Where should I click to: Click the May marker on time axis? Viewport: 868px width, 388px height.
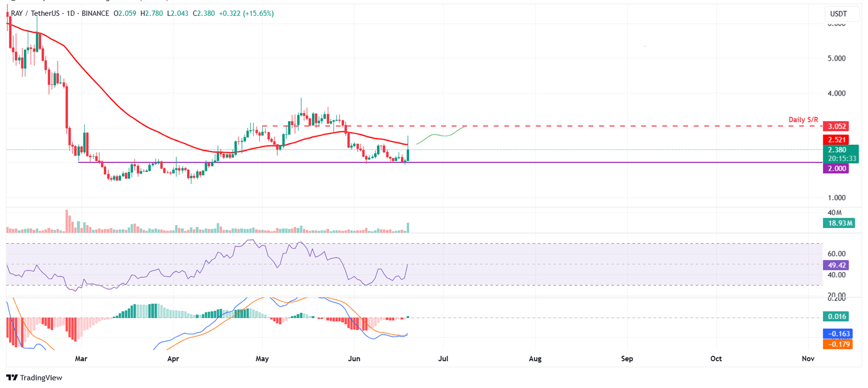pyautogui.click(x=262, y=359)
